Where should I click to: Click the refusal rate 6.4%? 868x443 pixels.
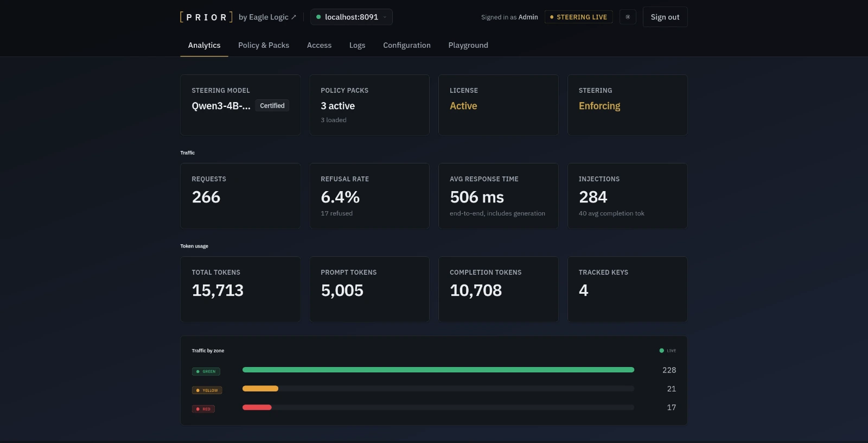point(340,197)
